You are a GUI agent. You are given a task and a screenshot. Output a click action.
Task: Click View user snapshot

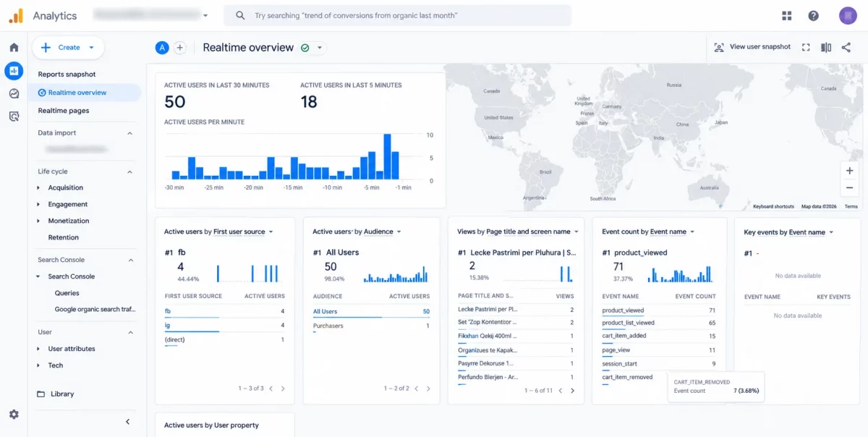tap(752, 47)
